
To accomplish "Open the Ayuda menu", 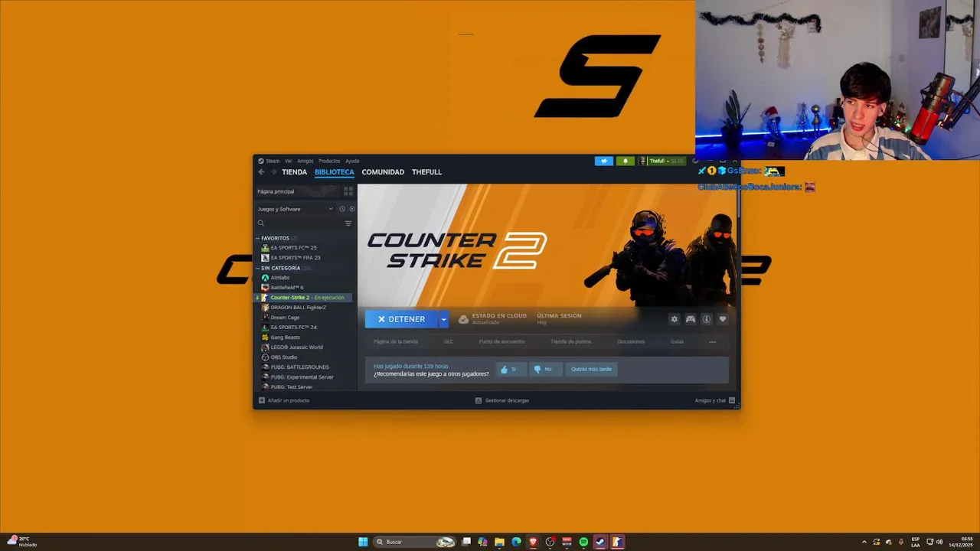I will pos(352,161).
